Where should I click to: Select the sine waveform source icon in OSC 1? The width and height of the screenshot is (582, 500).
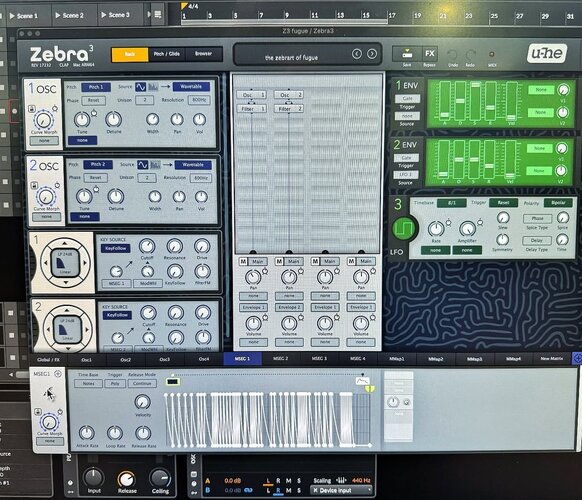(140, 87)
